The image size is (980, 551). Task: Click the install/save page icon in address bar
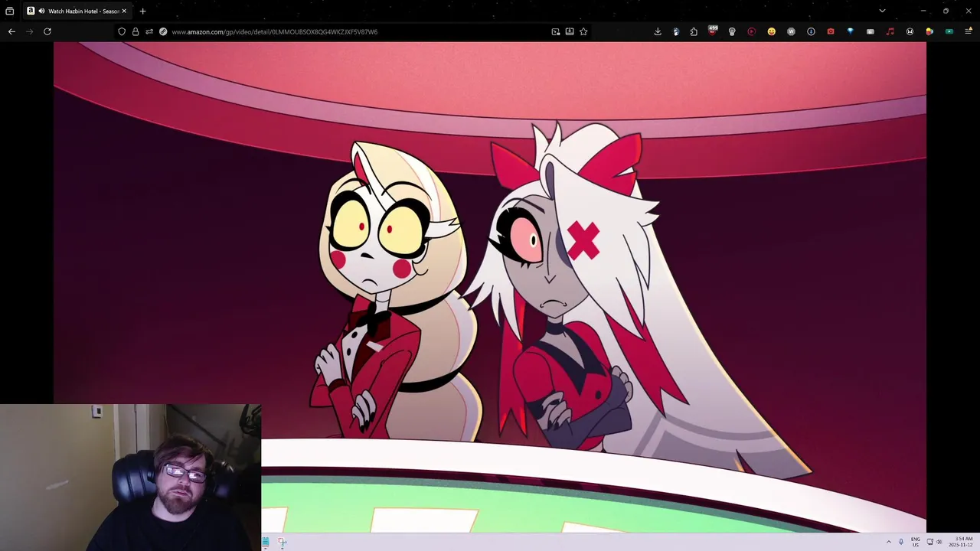tap(570, 31)
